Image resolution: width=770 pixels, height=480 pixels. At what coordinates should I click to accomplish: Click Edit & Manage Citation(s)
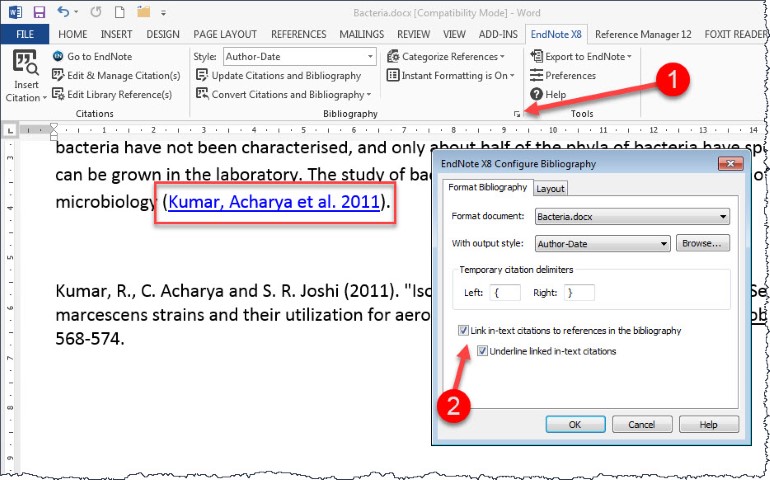[116, 75]
